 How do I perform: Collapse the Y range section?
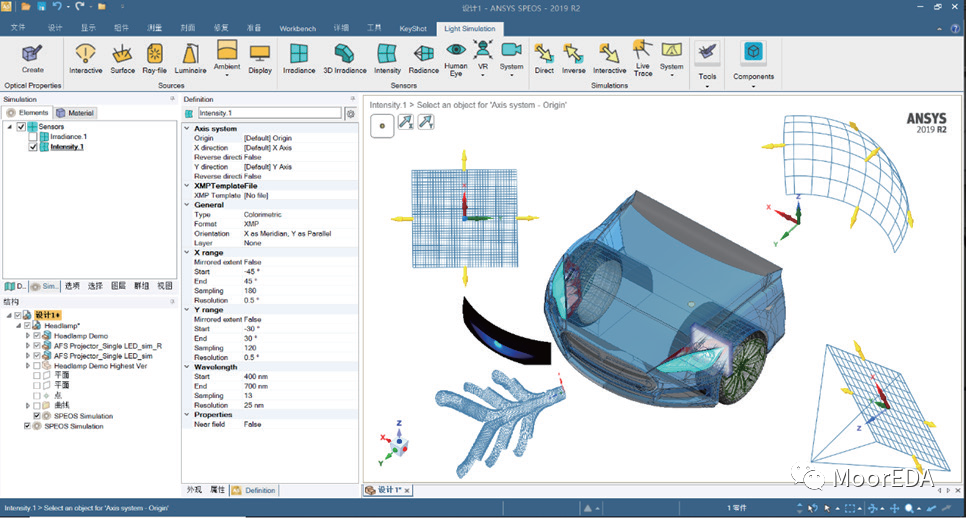click(187, 310)
